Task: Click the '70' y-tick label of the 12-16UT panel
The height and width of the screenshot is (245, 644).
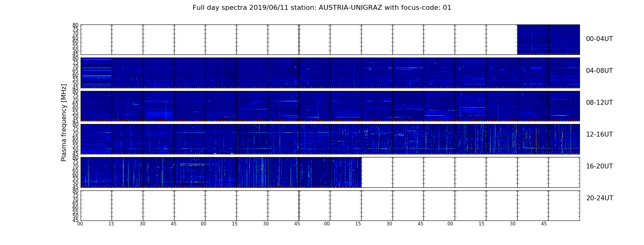Action: [75, 133]
